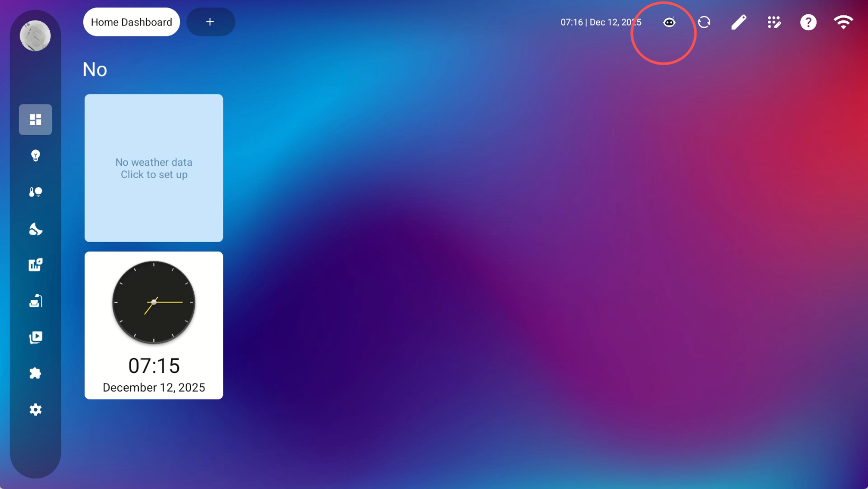Open the media library play icon
This screenshot has width=868, height=489.
pos(35,337)
